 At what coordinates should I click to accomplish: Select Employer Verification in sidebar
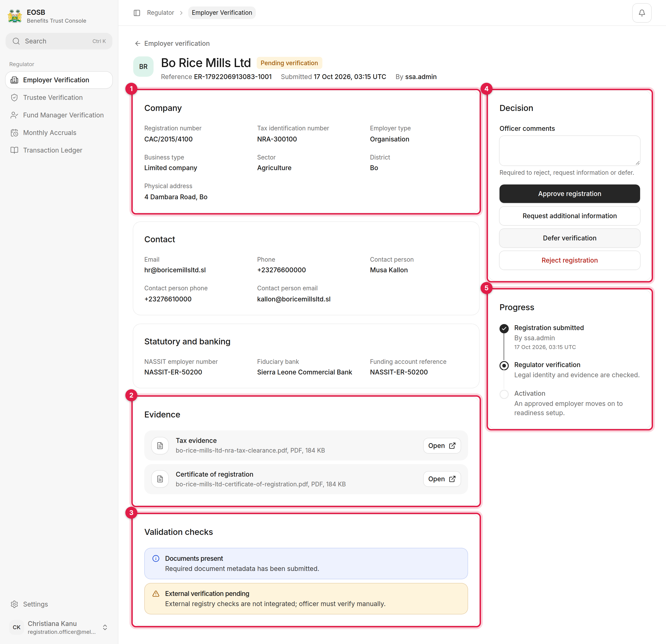pos(59,80)
